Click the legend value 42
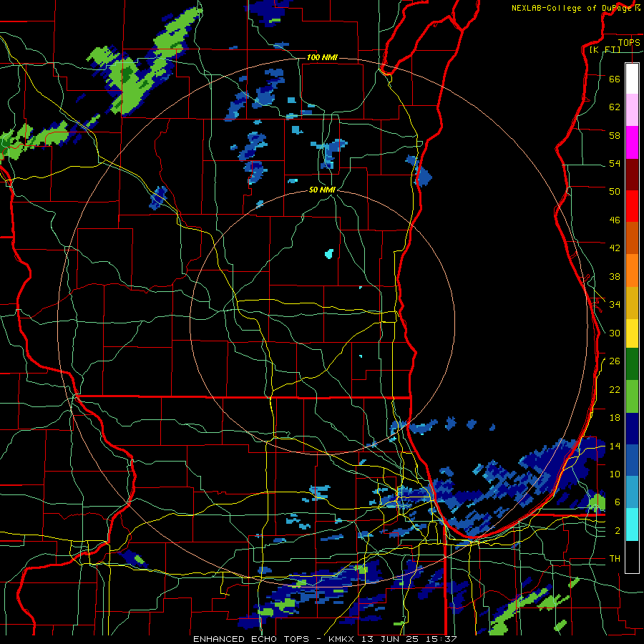Image resolution: width=644 pixels, height=644 pixels. (615, 248)
